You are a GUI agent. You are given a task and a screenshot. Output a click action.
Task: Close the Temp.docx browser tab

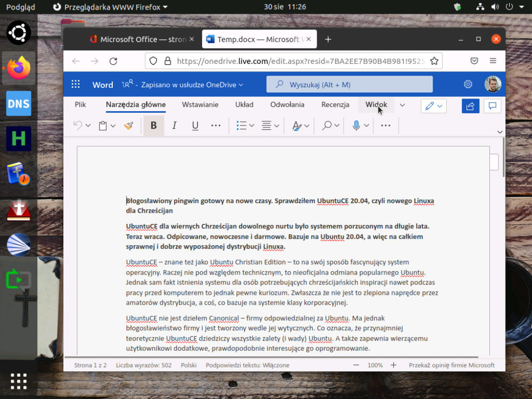pyautogui.click(x=309, y=39)
